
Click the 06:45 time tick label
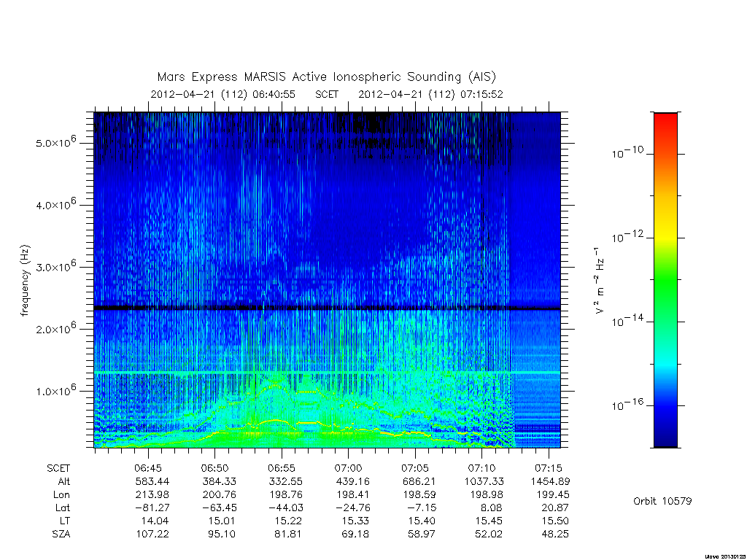pos(147,468)
